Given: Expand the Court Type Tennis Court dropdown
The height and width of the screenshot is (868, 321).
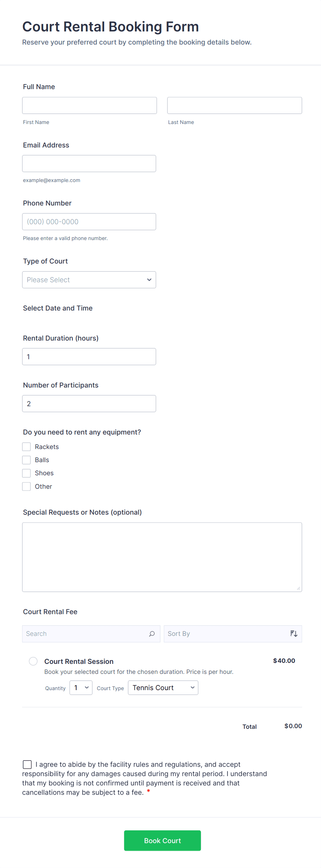Looking at the screenshot, I should pyautogui.click(x=163, y=688).
